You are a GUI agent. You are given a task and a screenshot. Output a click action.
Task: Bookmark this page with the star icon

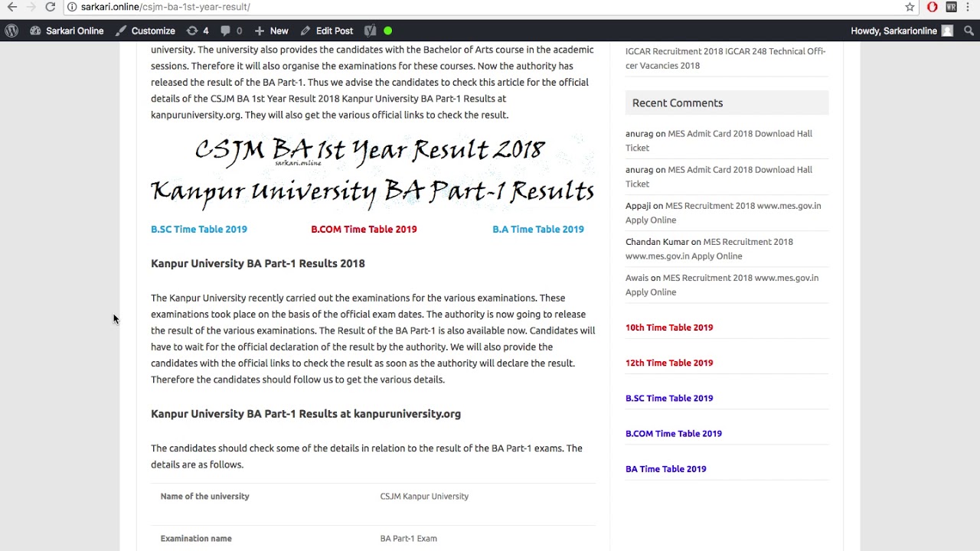(910, 7)
